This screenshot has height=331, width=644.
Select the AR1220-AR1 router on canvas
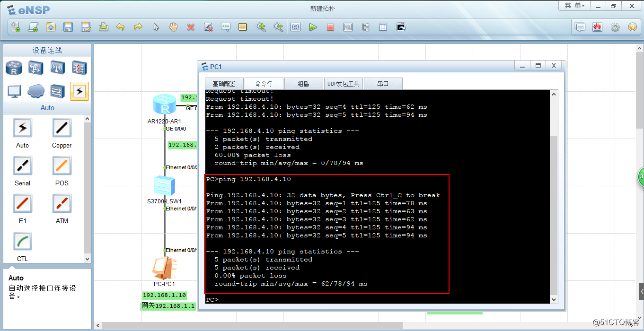pos(164,105)
